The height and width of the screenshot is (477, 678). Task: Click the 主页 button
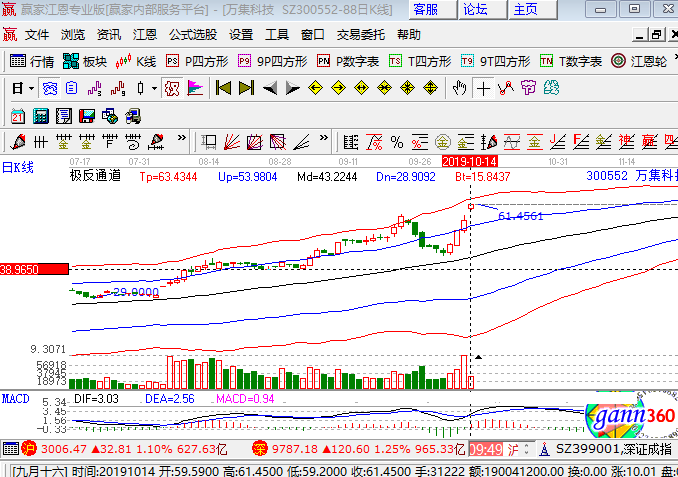[x=533, y=10]
